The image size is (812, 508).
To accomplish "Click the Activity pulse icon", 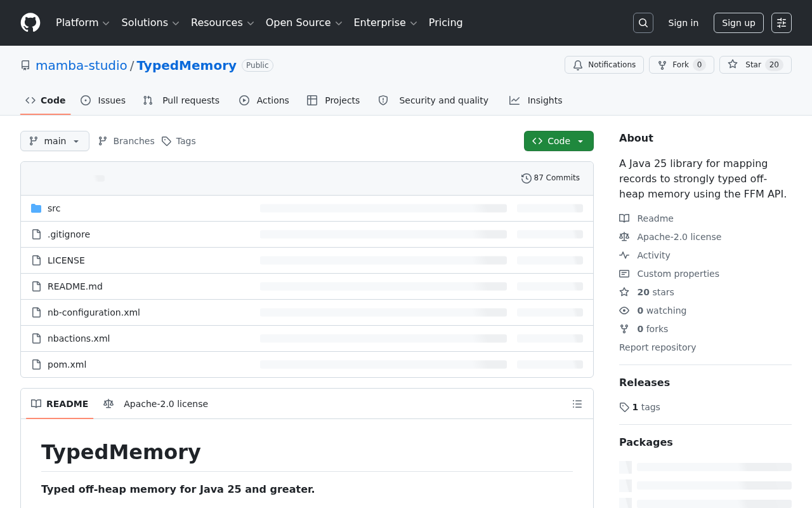I will click(624, 255).
